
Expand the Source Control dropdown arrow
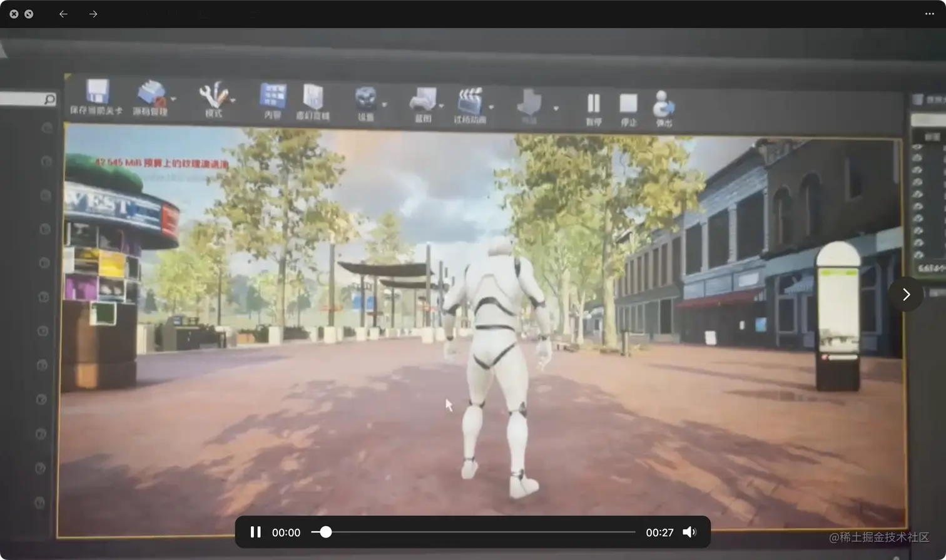(173, 99)
